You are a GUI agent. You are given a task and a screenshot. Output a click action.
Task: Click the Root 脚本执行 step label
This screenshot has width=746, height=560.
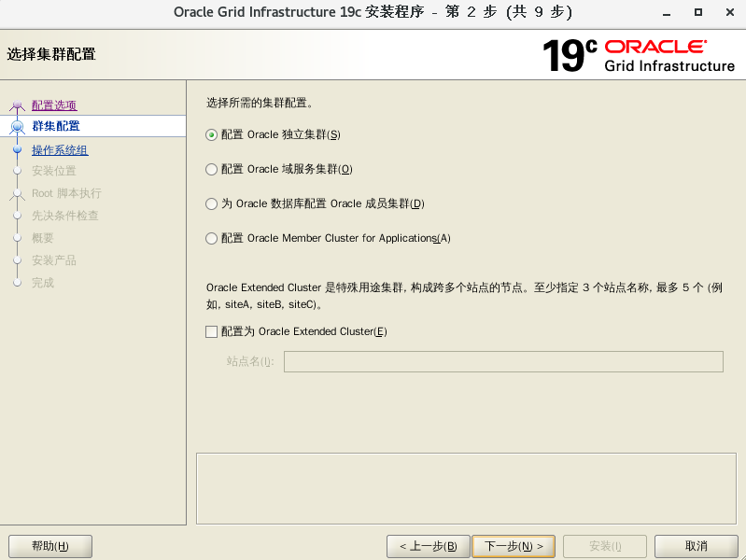point(66,193)
